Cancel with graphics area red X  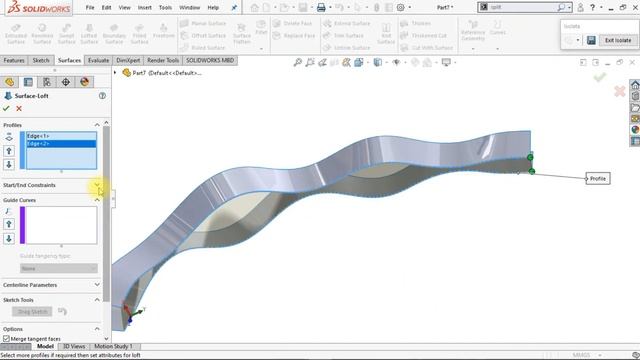tap(620, 91)
